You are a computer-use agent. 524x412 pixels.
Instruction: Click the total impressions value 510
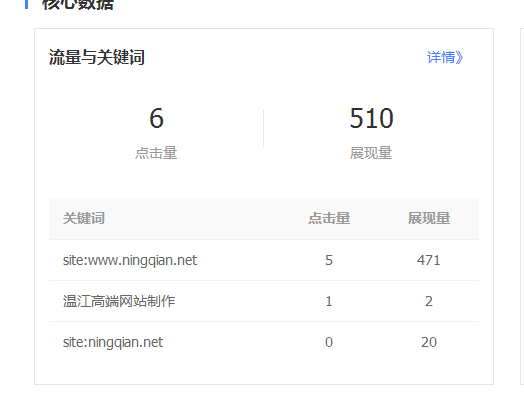[x=371, y=118]
